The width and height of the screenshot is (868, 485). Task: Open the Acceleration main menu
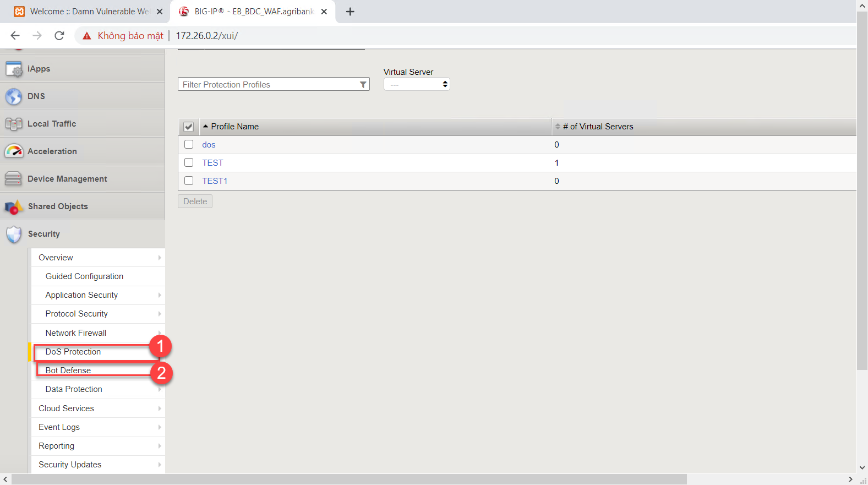(83, 151)
